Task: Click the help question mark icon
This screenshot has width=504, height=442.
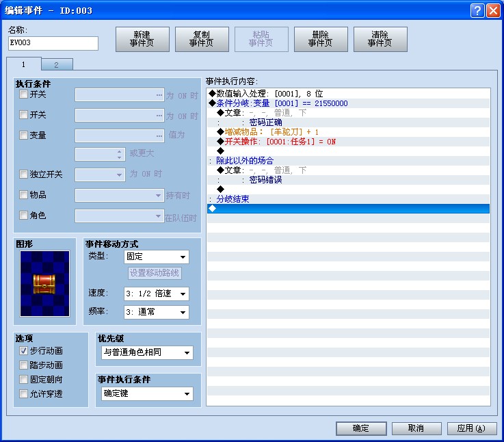Action: pos(477,11)
